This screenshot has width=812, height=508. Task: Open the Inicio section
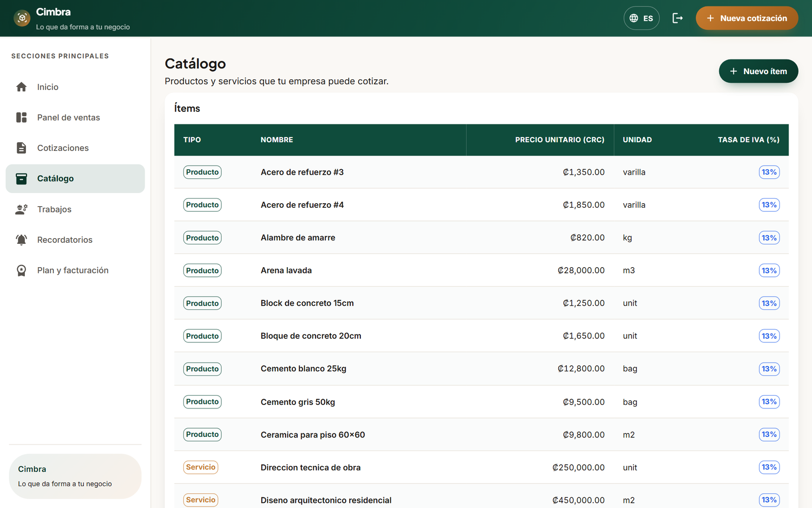(x=75, y=87)
